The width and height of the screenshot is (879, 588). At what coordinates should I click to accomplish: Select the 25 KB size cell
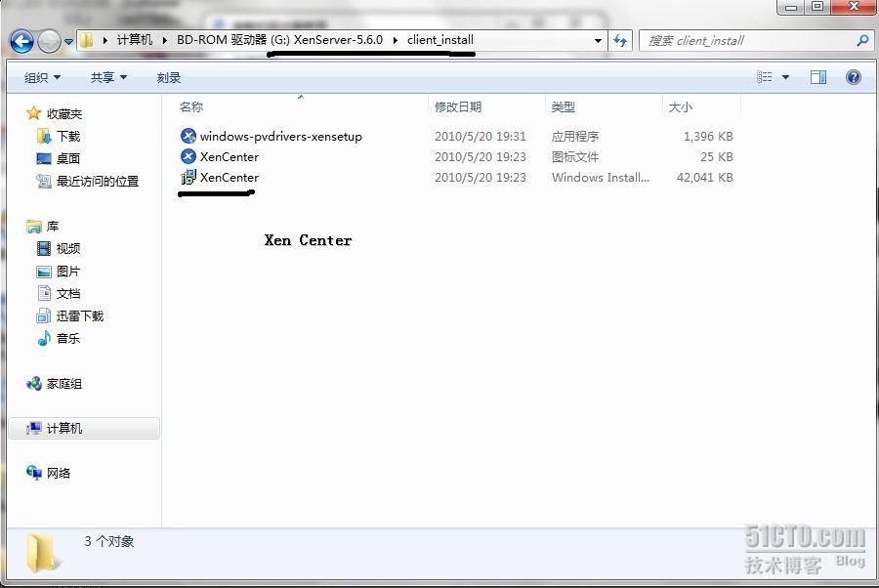tap(717, 156)
